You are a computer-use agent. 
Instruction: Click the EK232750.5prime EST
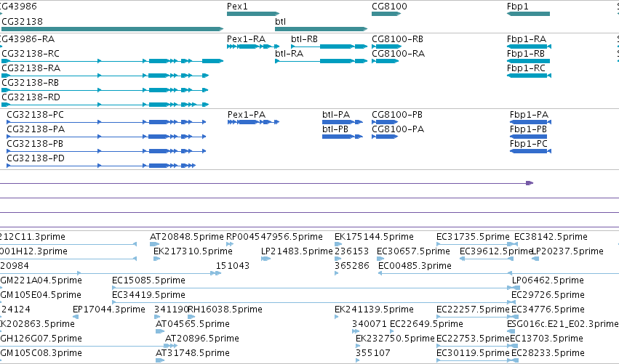pos(358,346)
